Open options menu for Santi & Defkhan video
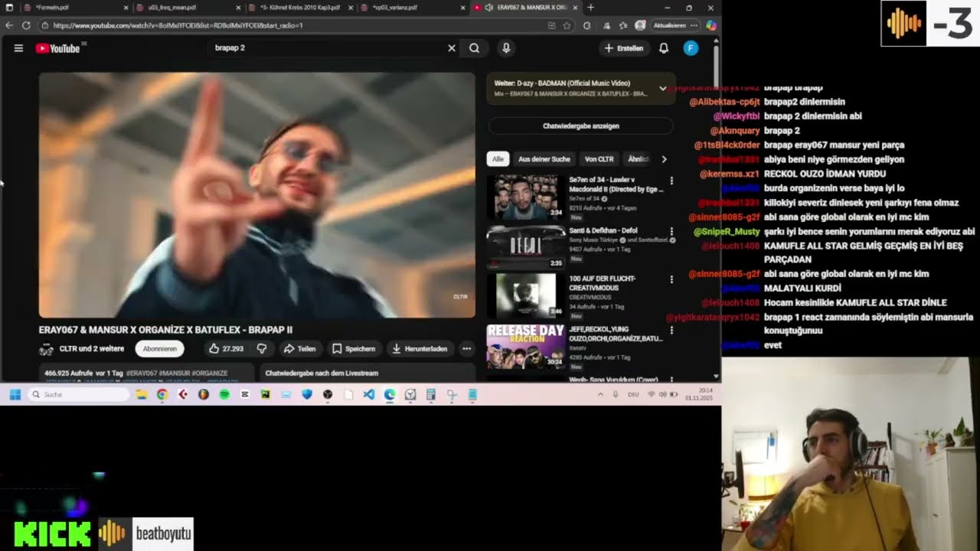Image resolution: width=980 pixels, height=551 pixels. coord(671,231)
